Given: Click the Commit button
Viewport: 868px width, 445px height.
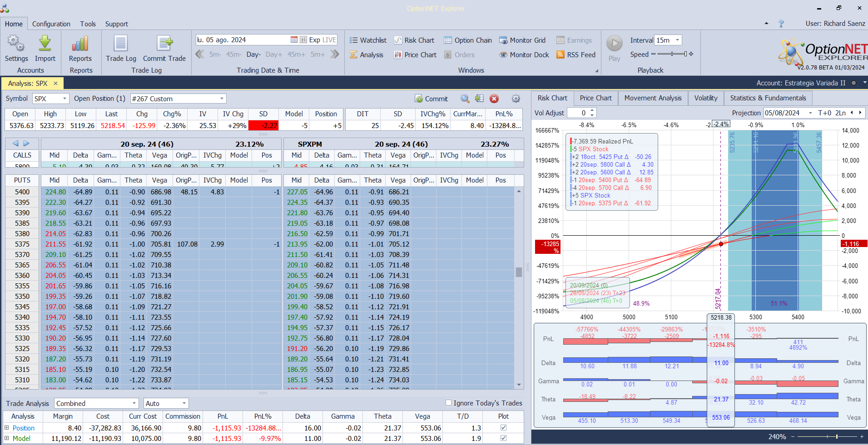Looking at the screenshot, I should point(431,99).
